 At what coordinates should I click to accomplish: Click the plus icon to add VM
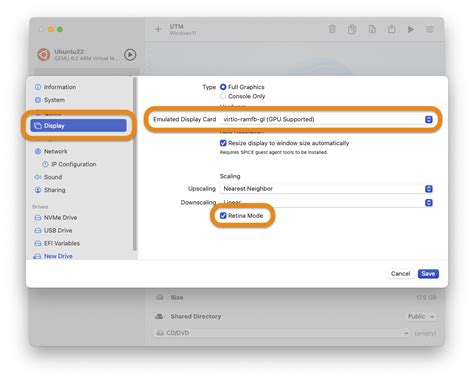(x=158, y=29)
